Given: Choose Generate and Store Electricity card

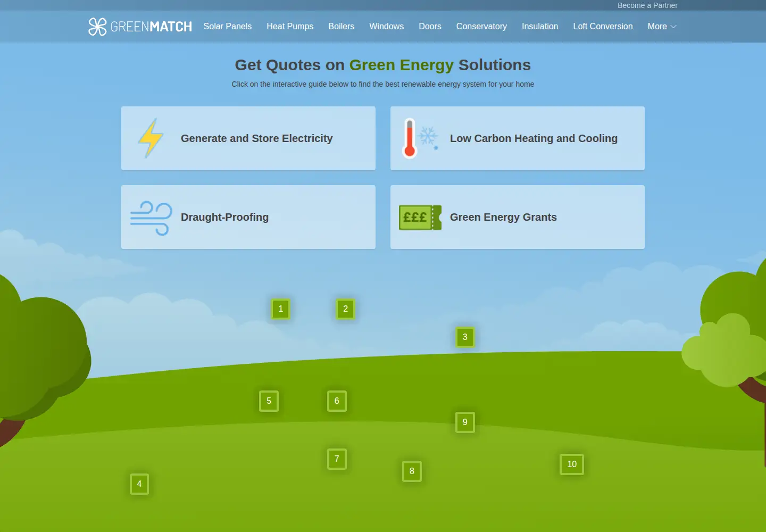Looking at the screenshot, I should coord(248,138).
